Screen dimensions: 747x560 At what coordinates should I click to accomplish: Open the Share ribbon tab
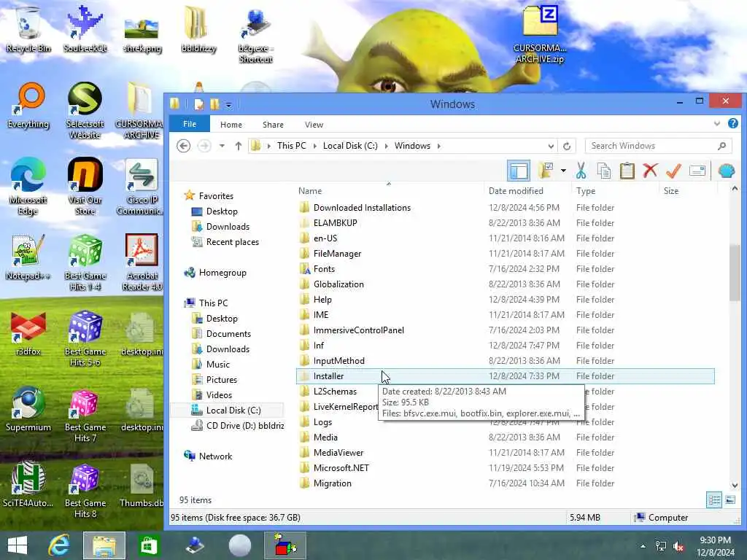click(x=273, y=125)
